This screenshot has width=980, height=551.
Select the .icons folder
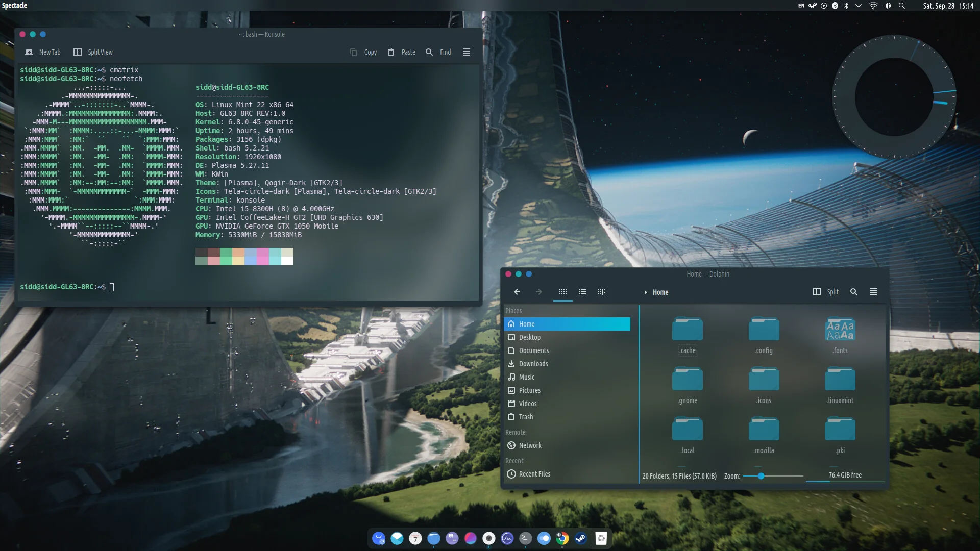[x=764, y=385]
